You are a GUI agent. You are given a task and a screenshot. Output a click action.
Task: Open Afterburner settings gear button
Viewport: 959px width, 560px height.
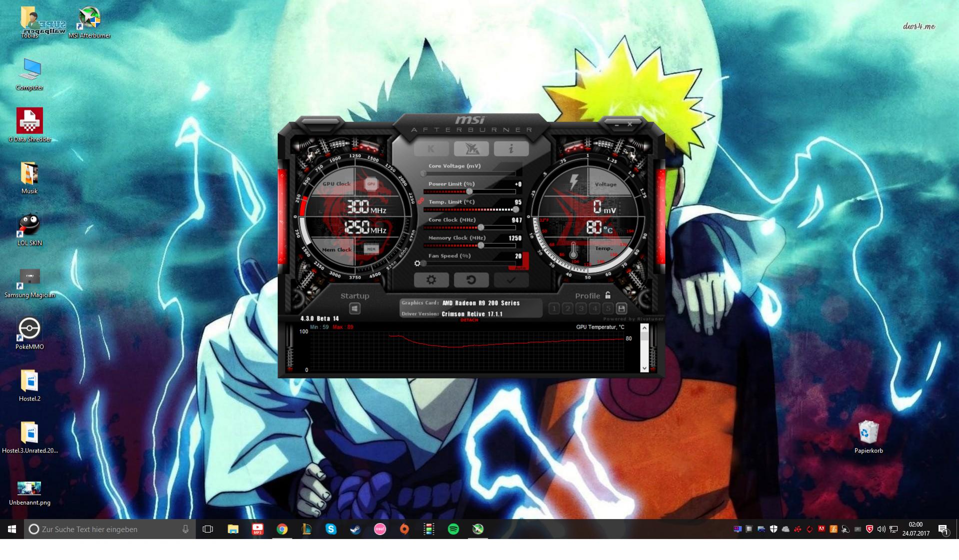coord(431,280)
